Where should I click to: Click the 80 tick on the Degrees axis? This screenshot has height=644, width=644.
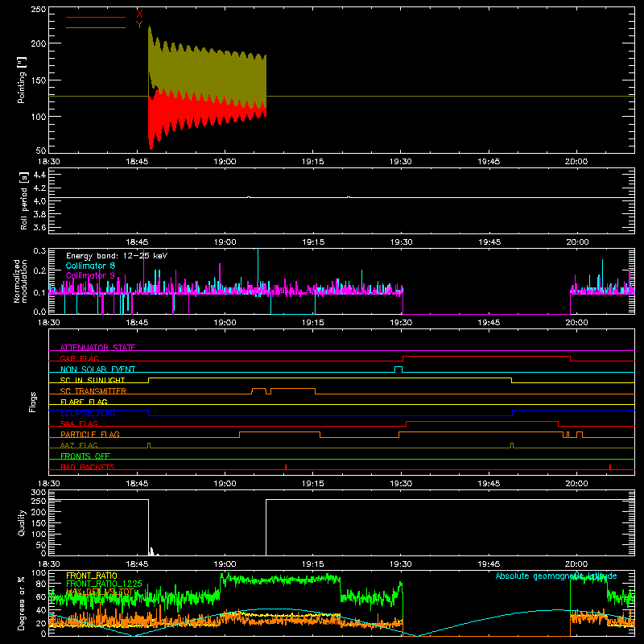[41, 583]
